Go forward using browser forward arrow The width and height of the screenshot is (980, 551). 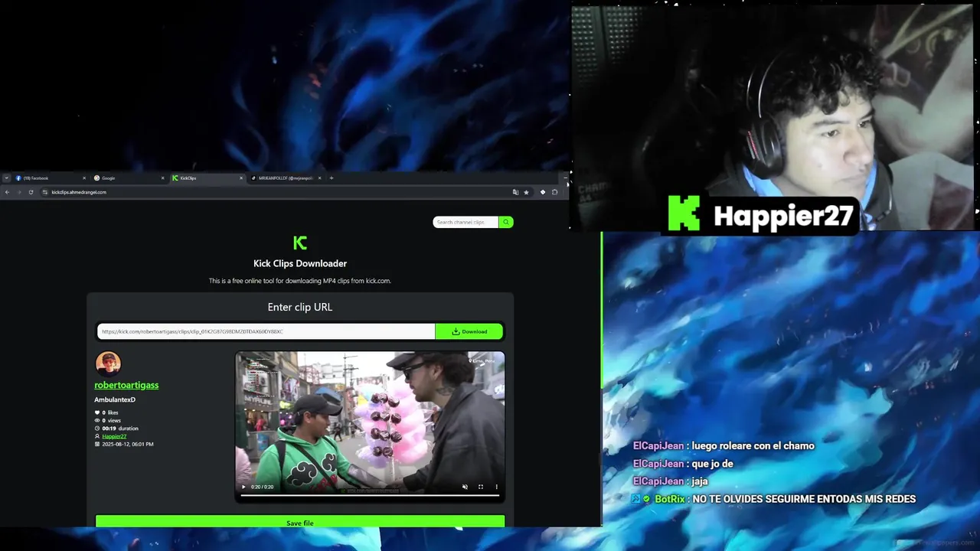pos(18,192)
